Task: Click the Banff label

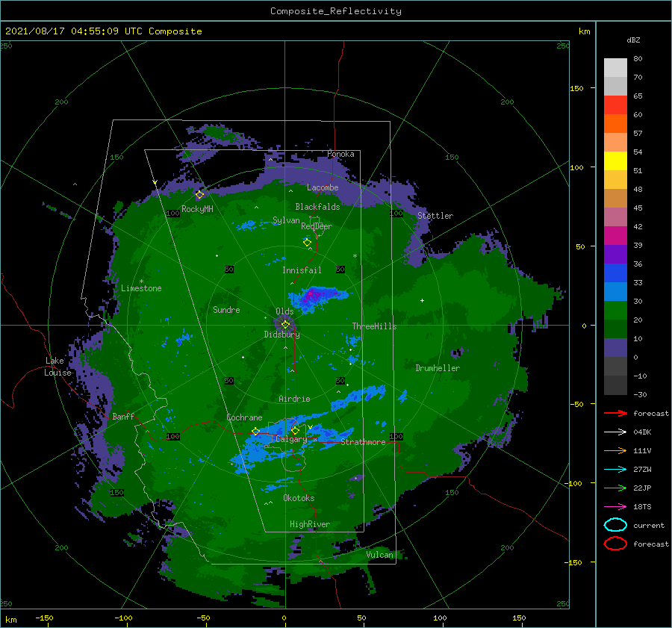Action: [x=123, y=417]
